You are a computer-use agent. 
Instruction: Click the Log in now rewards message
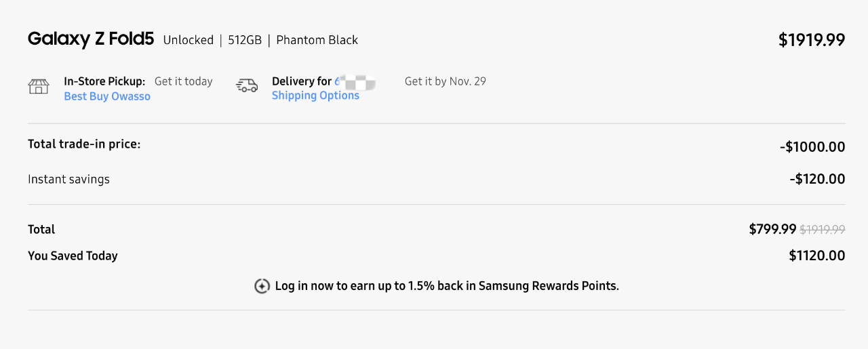click(447, 286)
